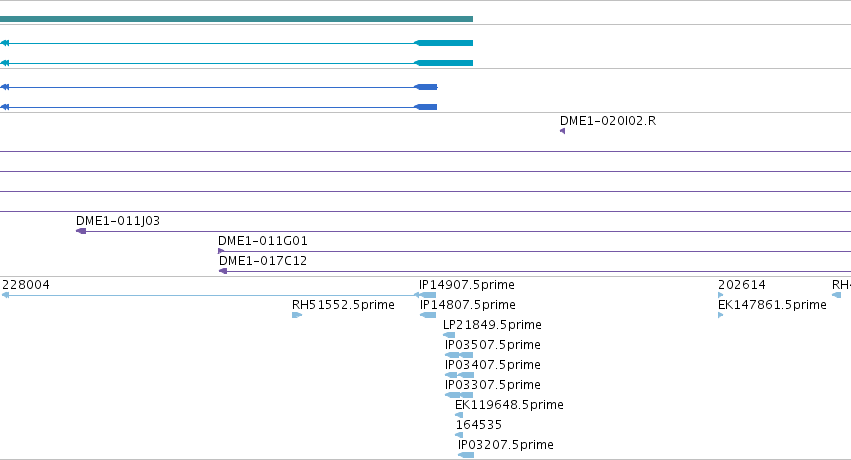
Task: Select the IP03207.5prime glyph block
Action: (466, 455)
